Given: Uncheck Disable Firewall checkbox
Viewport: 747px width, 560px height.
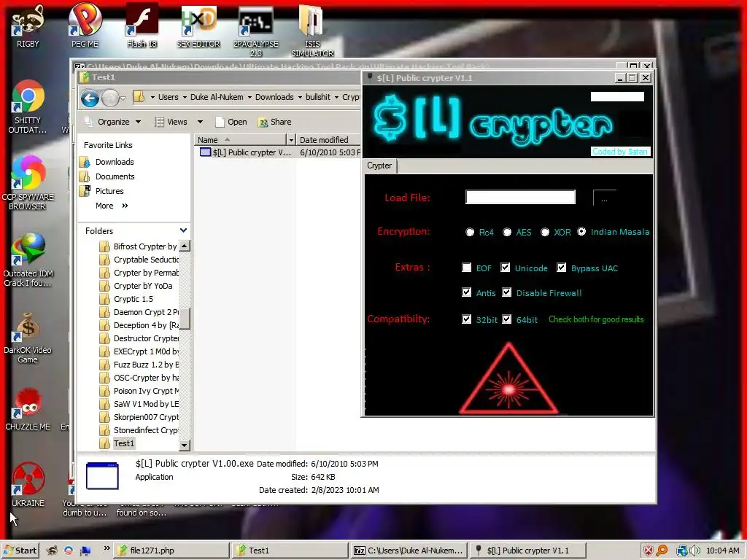Looking at the screenshot, I should pyautogui.click(x=506, y=292).
